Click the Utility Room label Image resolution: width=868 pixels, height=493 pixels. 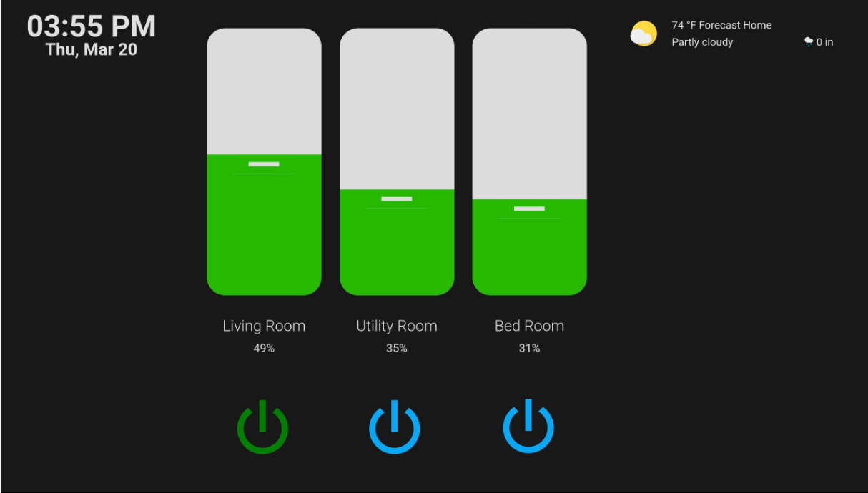397,326
